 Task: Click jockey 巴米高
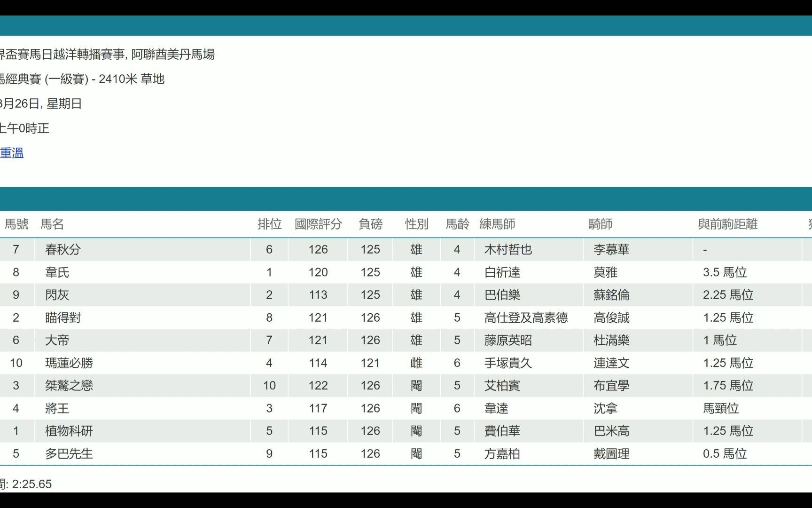[611, 431]
